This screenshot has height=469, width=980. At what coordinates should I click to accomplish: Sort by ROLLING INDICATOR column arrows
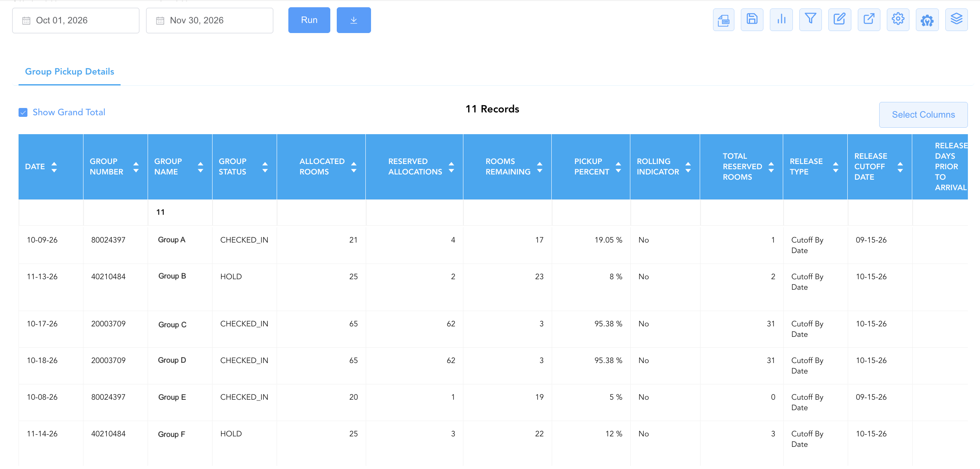688,167
